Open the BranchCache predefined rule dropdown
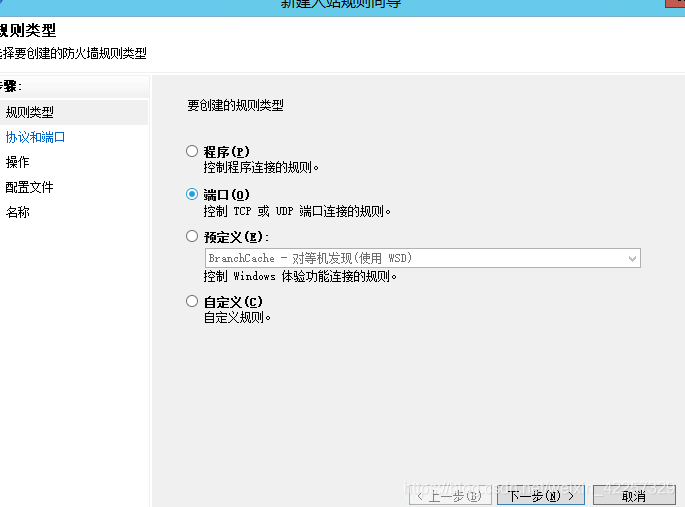Viewport: 685px width, 507px height. coord(422,258)
